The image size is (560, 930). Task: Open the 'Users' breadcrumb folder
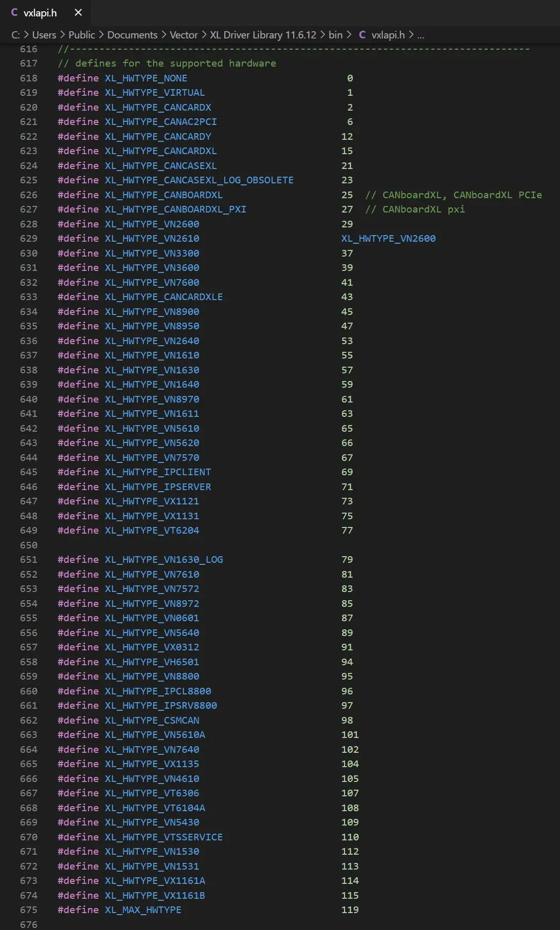tap(44, 35)
